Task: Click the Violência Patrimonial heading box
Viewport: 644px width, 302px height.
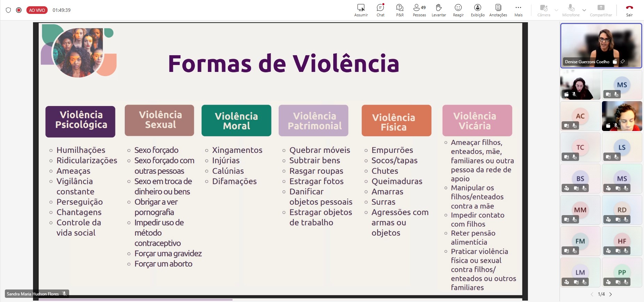Action: point(313,121)
